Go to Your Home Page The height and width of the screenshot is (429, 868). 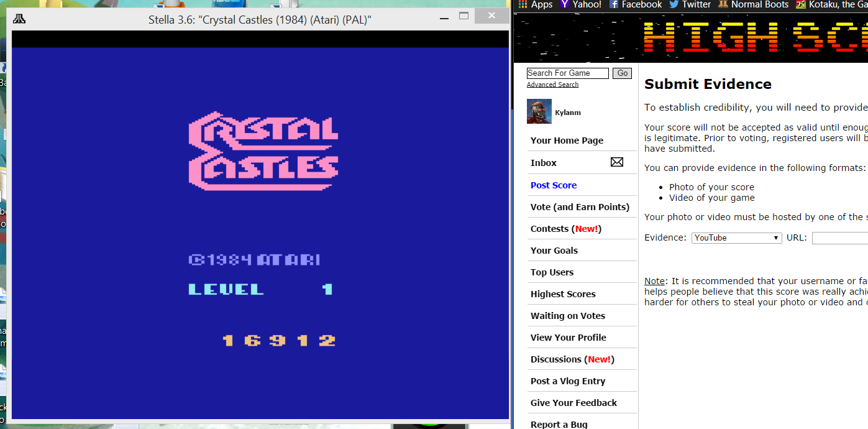point(567,141)
